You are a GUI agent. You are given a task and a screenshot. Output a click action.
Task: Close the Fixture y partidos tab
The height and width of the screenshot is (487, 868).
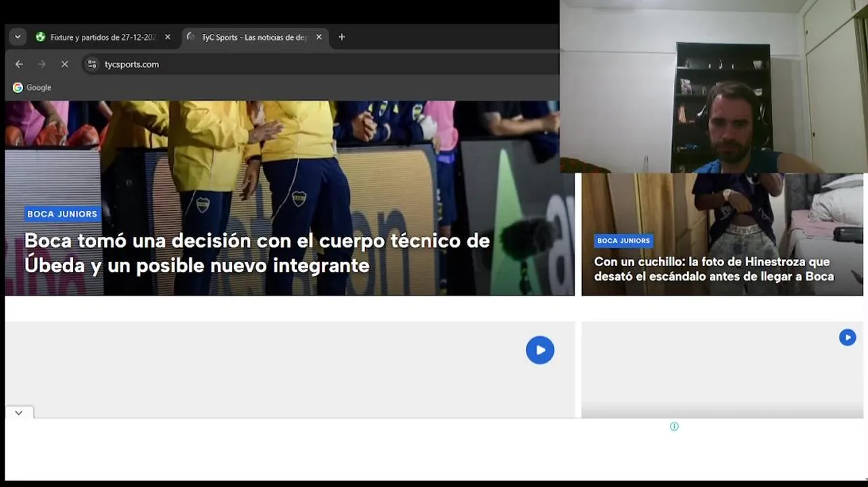click(168, 37)
